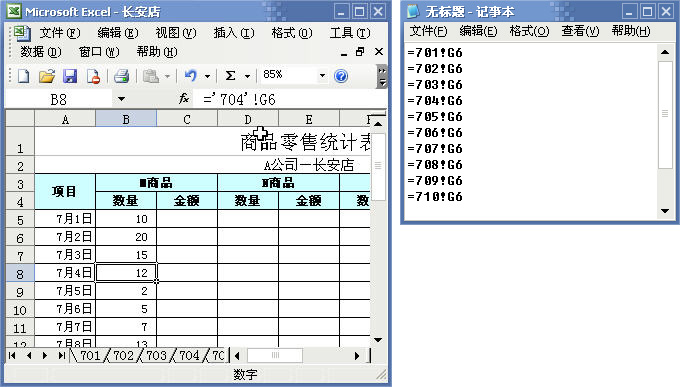Click the Excel workbook icon in the menu bar
This screenshot has height=387, width=680.
coord(21,33)
